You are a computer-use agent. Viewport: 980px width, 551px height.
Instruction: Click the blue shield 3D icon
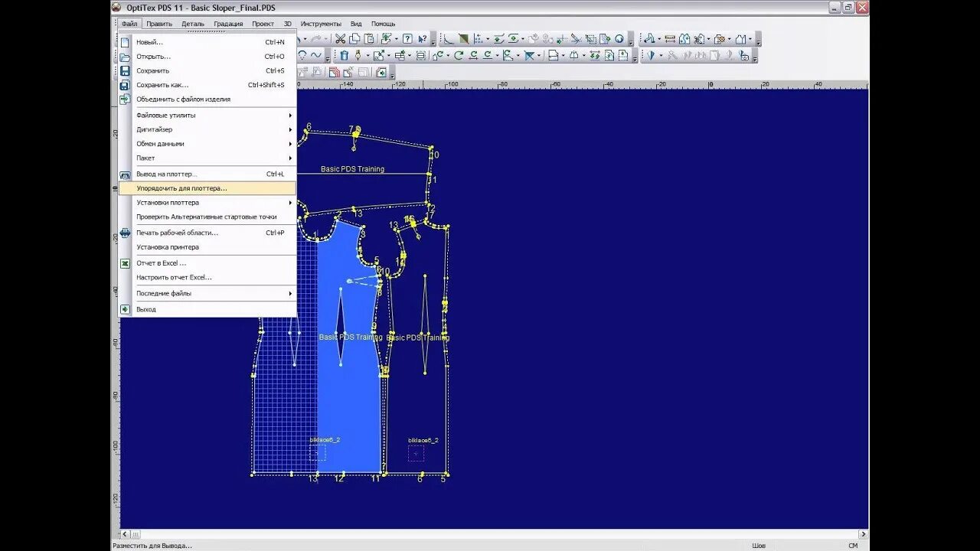[651, 55]
